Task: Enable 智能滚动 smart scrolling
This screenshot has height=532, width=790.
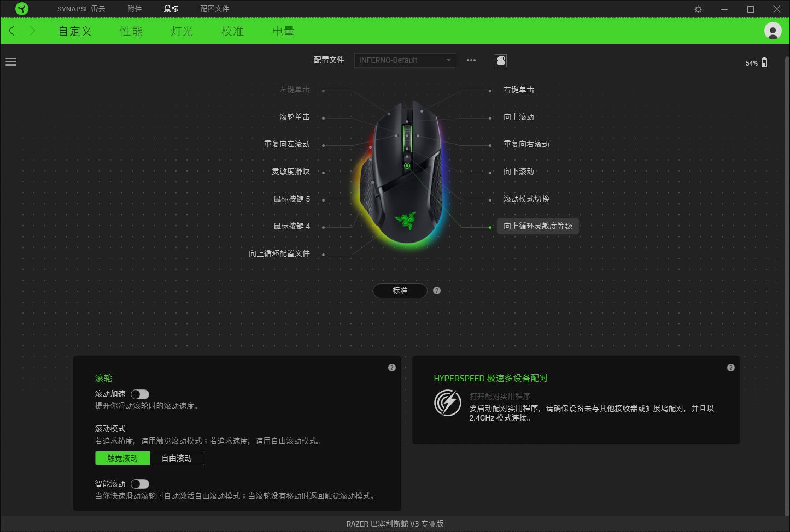Action: (140, 483)
